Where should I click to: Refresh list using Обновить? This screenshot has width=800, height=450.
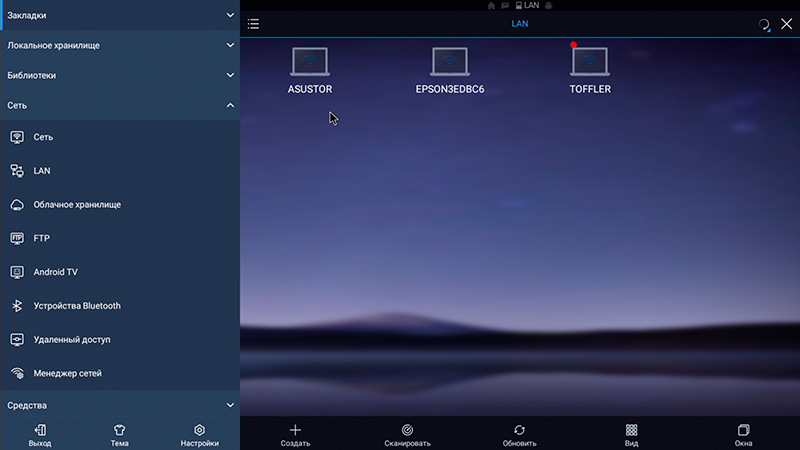tap(519, 434)
